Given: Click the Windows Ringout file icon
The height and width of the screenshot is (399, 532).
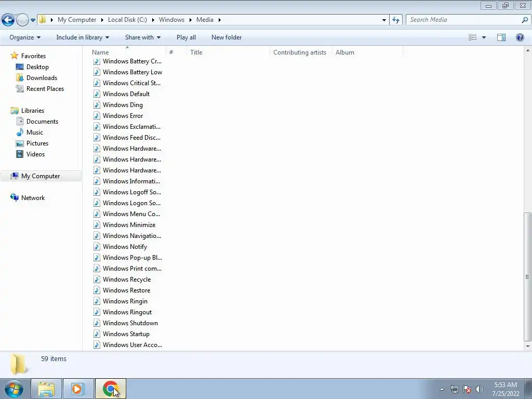Looking at the screenshot, I should 97,312.
